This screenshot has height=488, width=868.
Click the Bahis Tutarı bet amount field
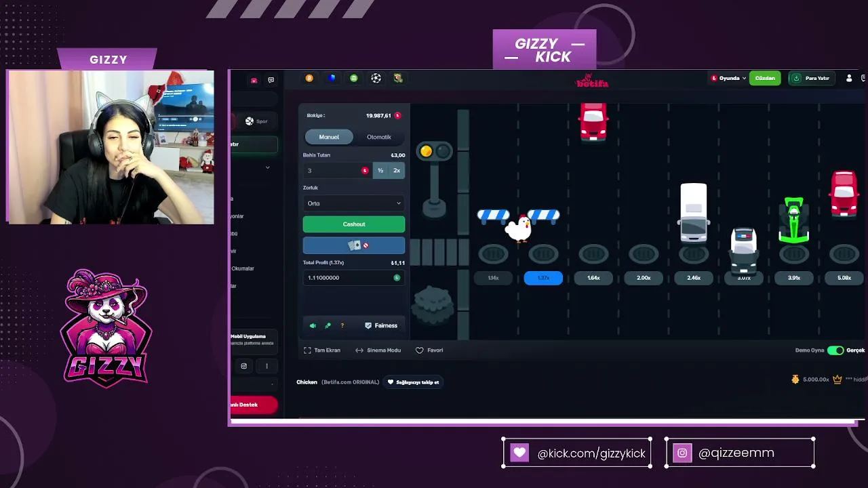click(x=338, y=171)
